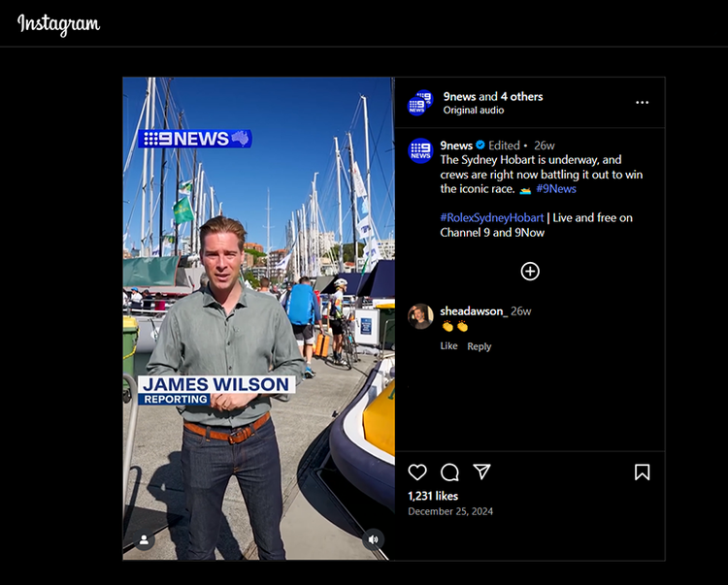Viewport: 728px width, 585px height.
Task: Click 9news avatar beside caption
Action: [x=420, y=151]
